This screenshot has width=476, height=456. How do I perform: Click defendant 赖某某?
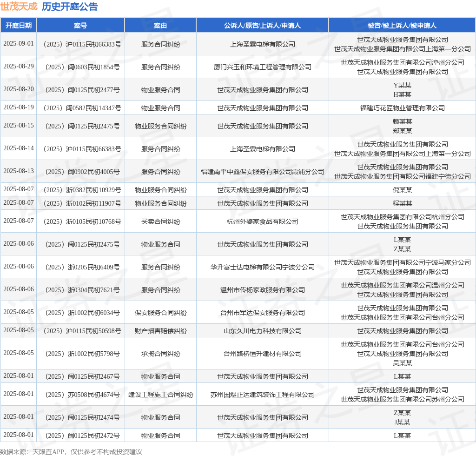click(402, 122)
